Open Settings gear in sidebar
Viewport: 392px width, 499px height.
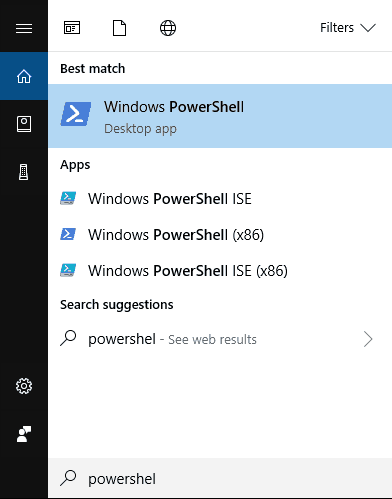pyautogui.click(x=24, y=386)
